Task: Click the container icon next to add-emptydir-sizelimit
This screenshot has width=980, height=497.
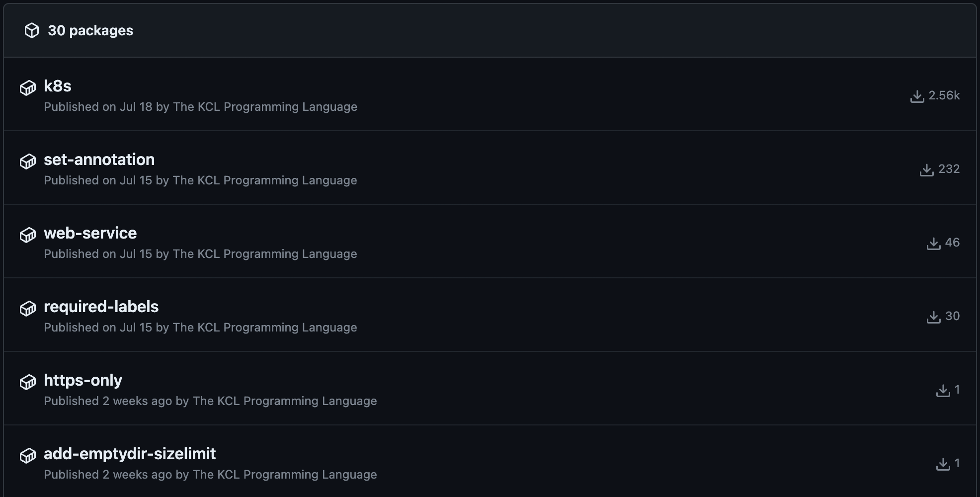Action: pos(28,456)
